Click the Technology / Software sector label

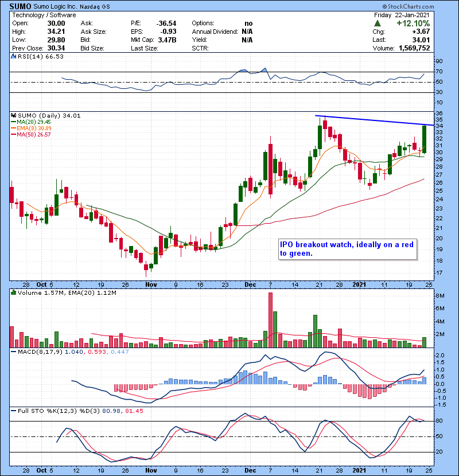click(44, 15)
